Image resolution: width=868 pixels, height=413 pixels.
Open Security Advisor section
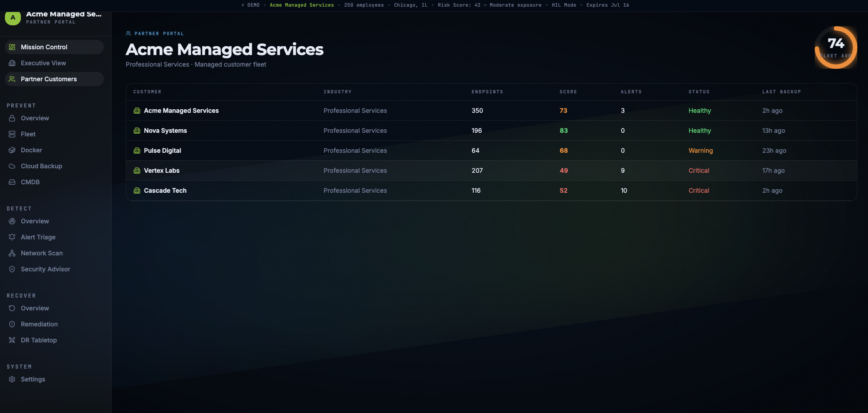pos(54,269)
